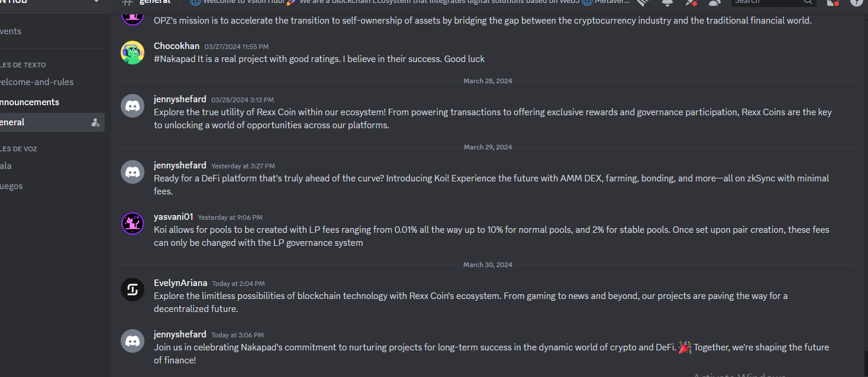Screen dimensions: 868x377
Task: Open notification settings bell icon
Action: [667, 2]
